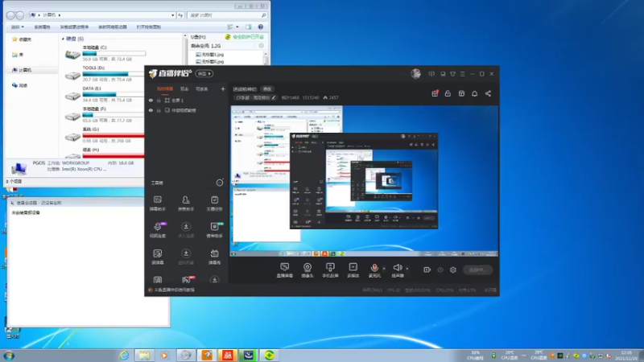
Task: Click the shop icon beside the bell
Action: tap(461, 93)
